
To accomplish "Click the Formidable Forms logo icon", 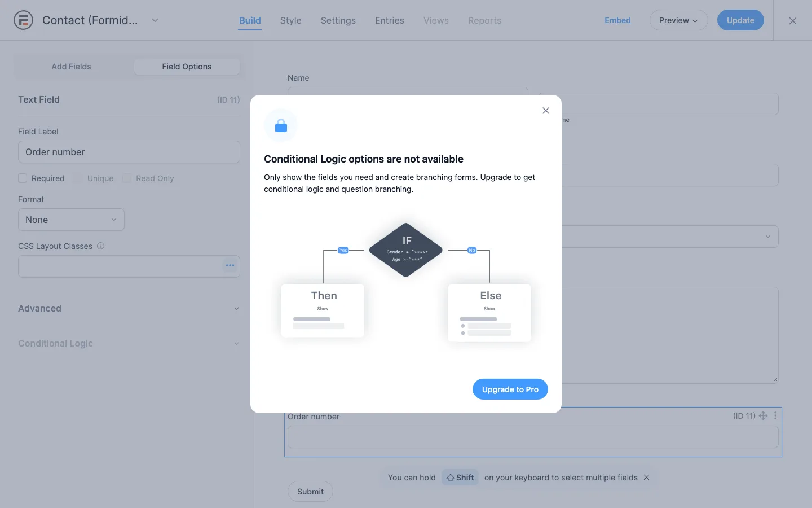I will (x=23, y=20).
